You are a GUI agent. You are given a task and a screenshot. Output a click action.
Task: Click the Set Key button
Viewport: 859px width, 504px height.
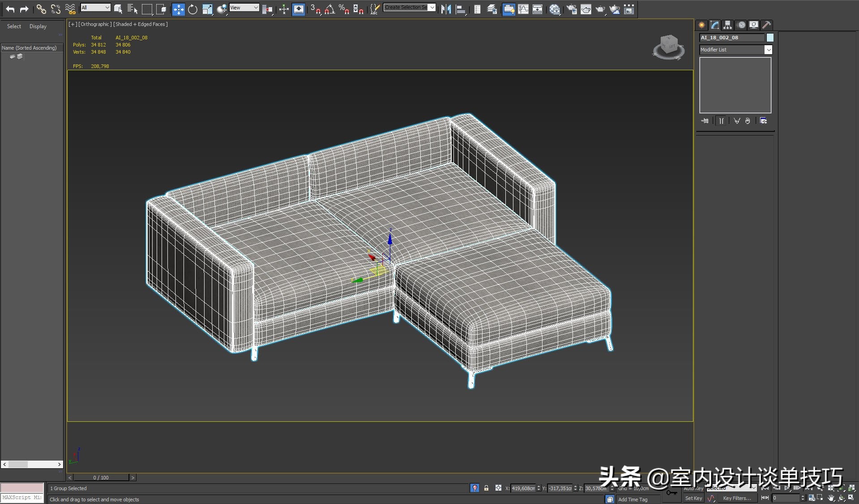pos(693,498)
